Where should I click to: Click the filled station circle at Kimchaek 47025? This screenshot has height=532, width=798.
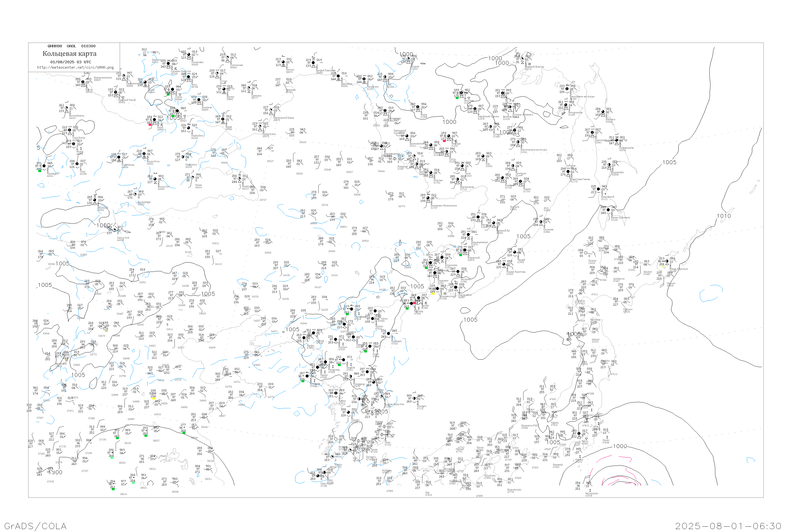[388, 334]
